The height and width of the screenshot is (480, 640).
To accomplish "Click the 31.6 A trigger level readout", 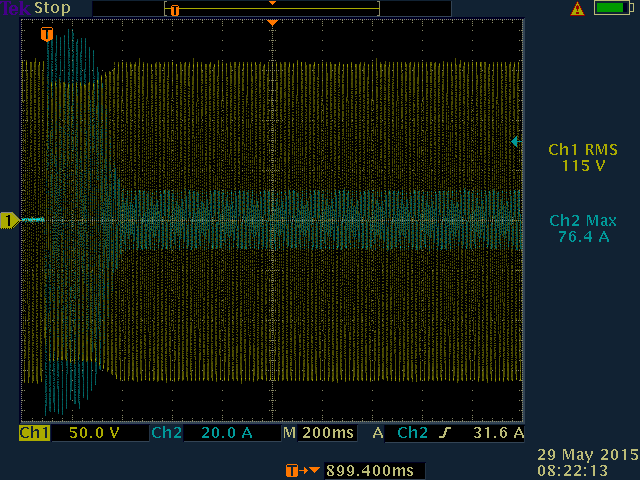I will pyautogui.click(x=498, y=433).
